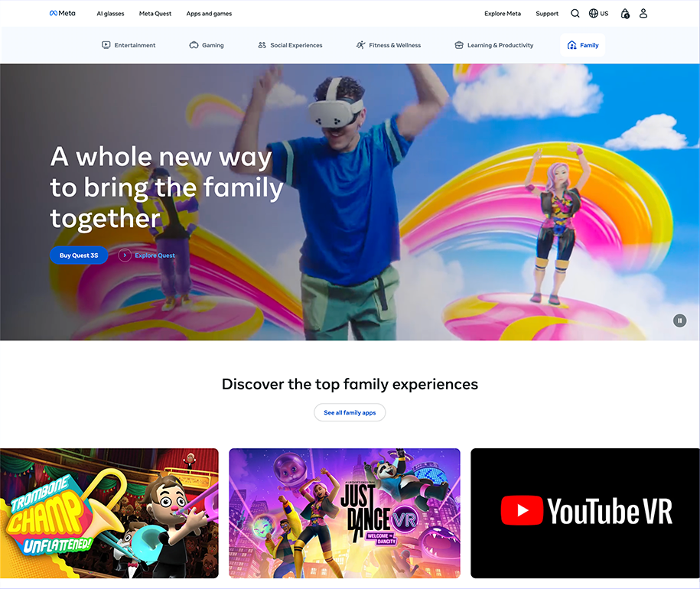The image size is (700, 589).
Task: Open the search magnifier icon
Action: [575, 14]
